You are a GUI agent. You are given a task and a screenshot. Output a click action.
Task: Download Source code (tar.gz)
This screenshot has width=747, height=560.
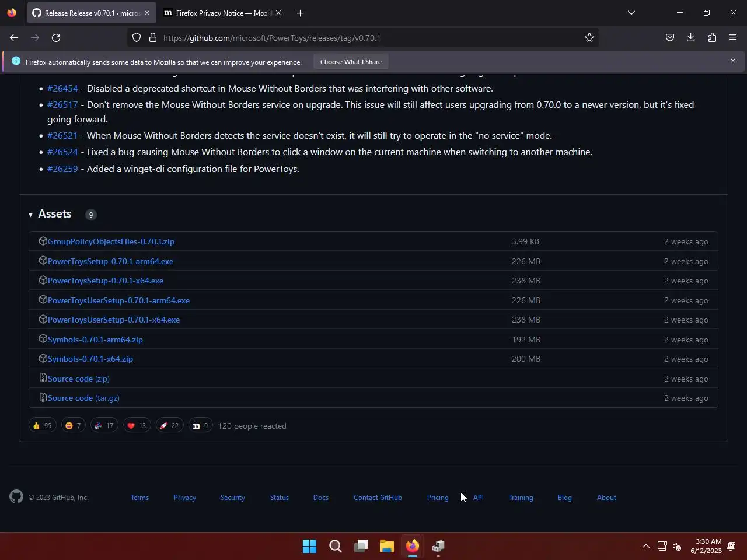[83, 398]
